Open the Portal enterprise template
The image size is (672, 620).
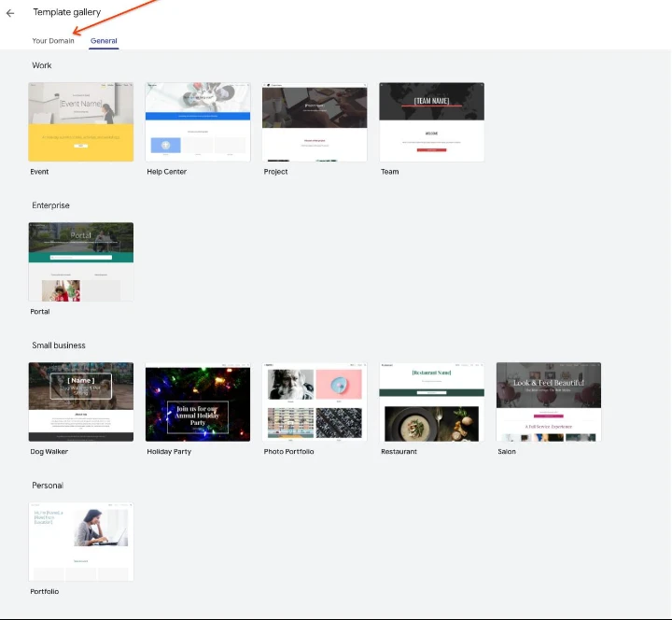[x=81, y=261]
